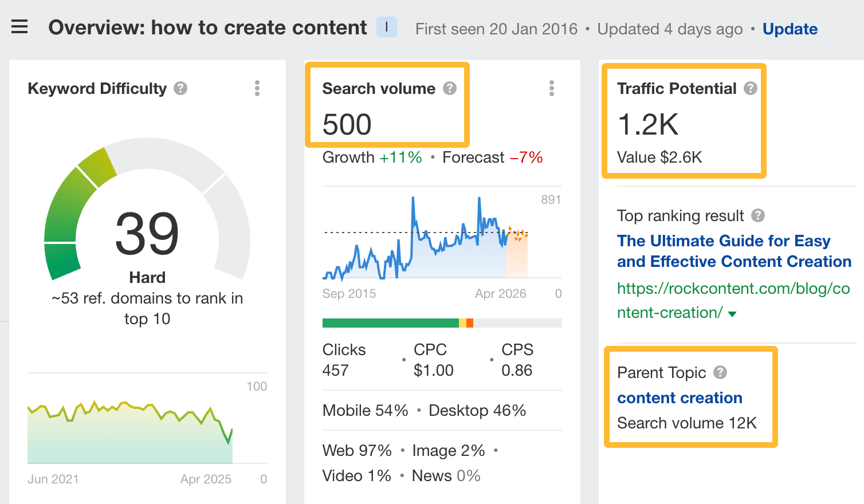Click the clicks distribution color bar

tap(441, 322)
